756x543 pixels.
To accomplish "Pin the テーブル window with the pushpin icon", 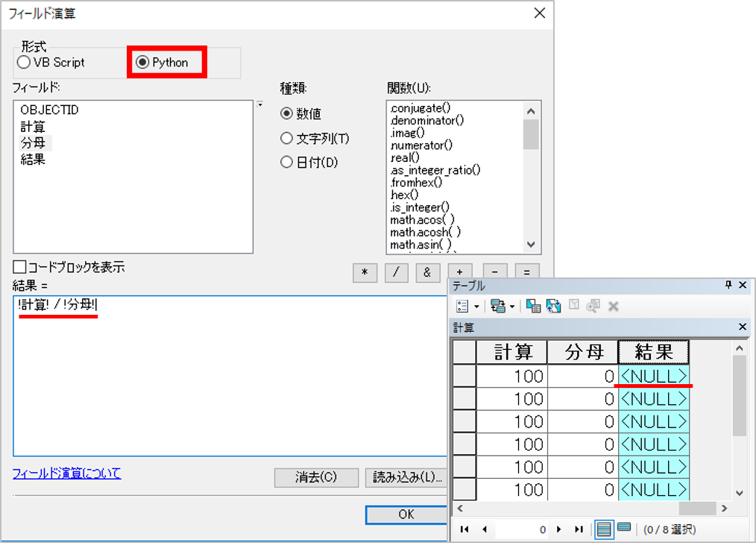I will (x=728, y=285).
